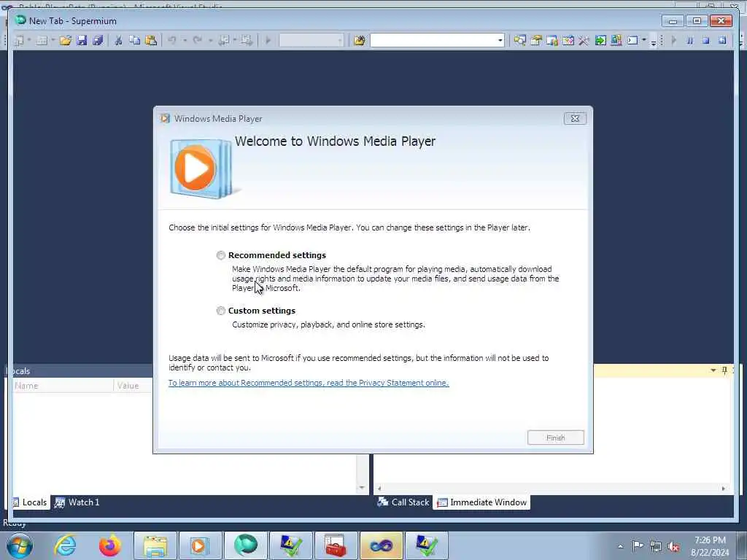Click the Break All pause icon

pyautogui.click(x=690, y=41)
